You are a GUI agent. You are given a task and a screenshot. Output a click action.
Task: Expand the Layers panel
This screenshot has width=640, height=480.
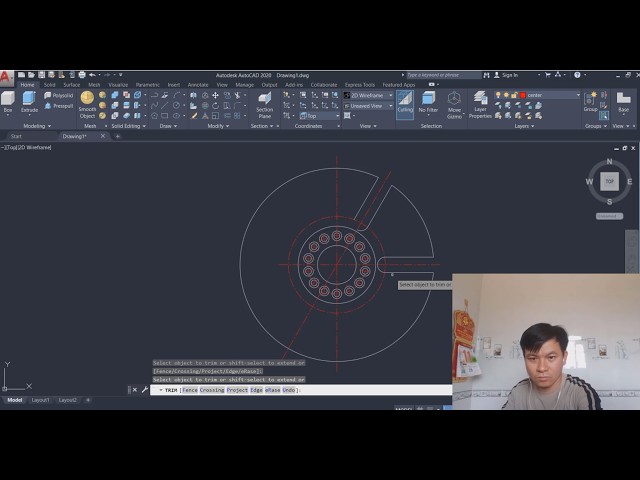(x=524, y=126)
